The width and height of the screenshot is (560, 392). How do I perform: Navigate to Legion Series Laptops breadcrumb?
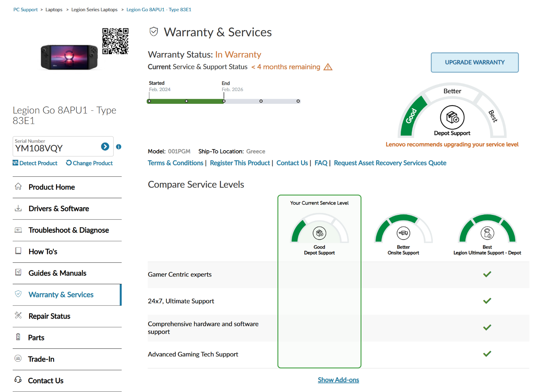pos(94,10)
